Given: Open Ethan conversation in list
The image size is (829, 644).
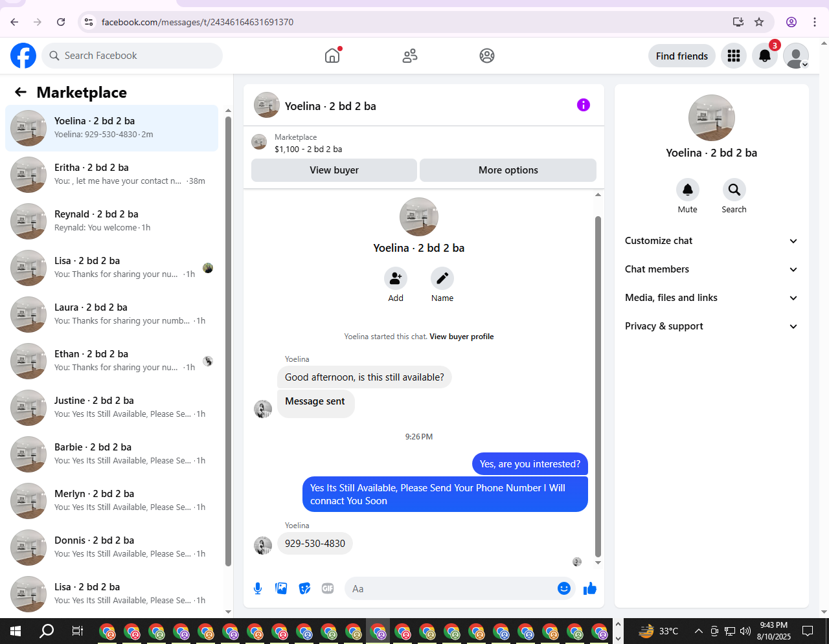Looking at the screenshot, I should 112,361.
